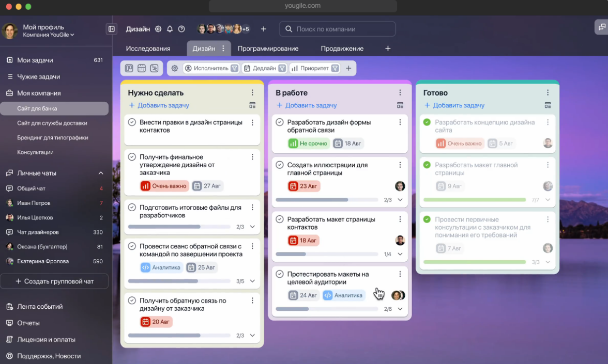This screenshot has width=608, height=364.
Task: Open notifications bell in header
Action: 170,29
